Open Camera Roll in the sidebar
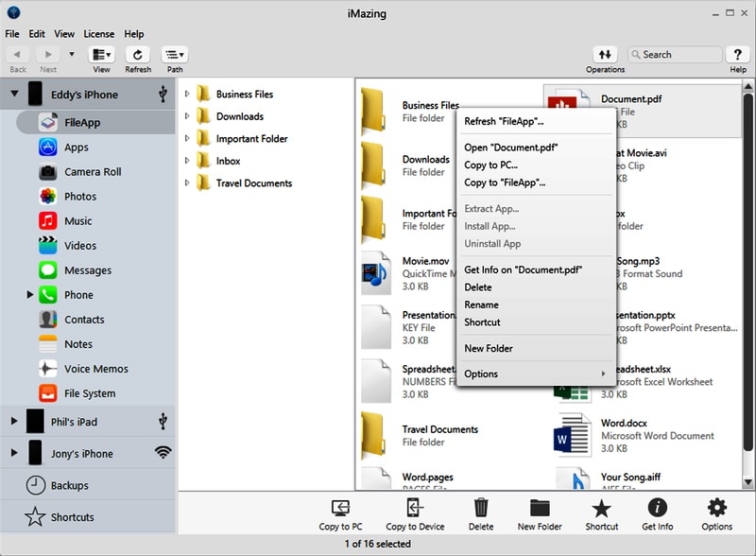Image resolution: width=756 pixels, height=556 pixels. click(x=93, y=172)
